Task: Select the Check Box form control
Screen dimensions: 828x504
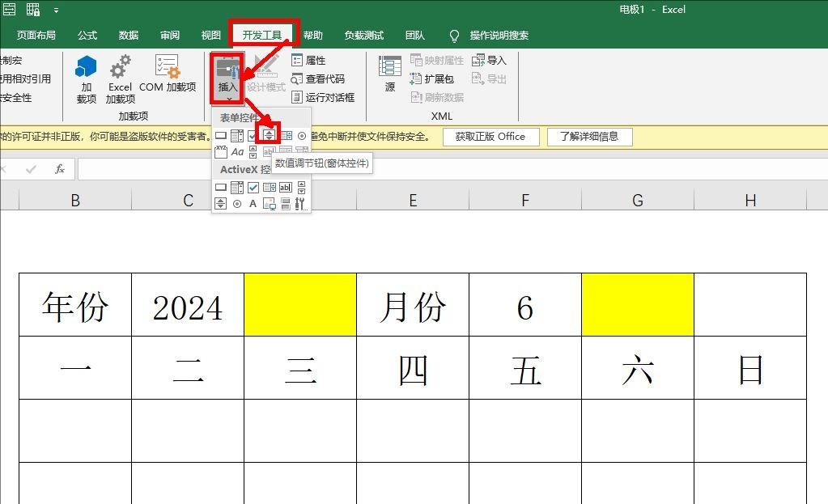Action: click(253, 136)
